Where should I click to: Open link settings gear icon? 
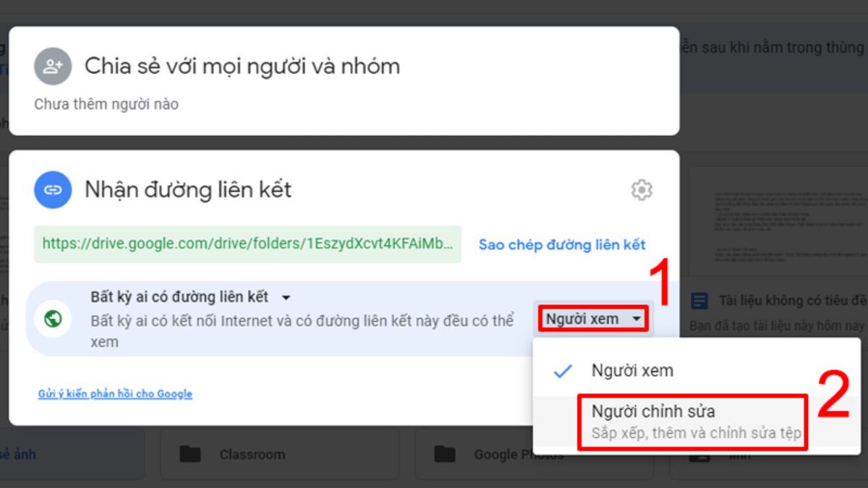pos(641,190)
